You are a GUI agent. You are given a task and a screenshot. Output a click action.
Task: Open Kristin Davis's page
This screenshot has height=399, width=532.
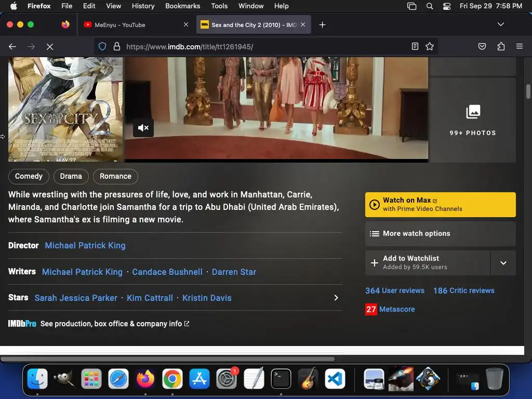coord(207,298)
